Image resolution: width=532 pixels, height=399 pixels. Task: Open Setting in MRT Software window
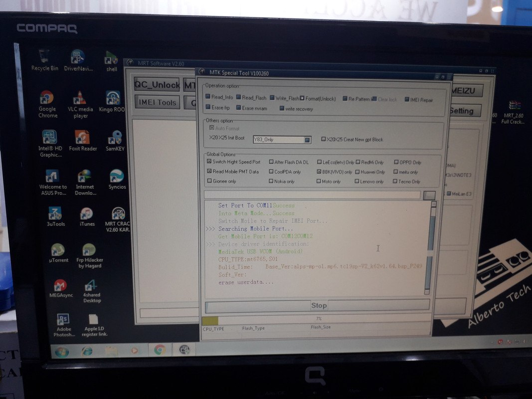pos(465,111)
